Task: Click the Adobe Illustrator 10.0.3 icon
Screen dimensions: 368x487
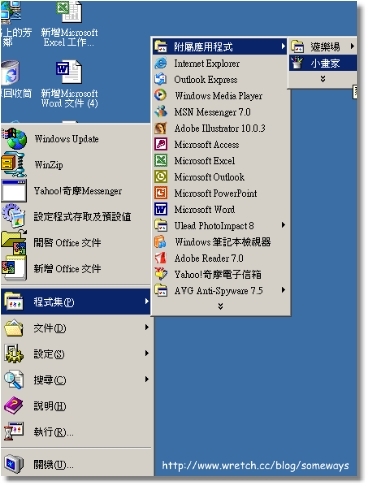Action: tap(161, 128)
